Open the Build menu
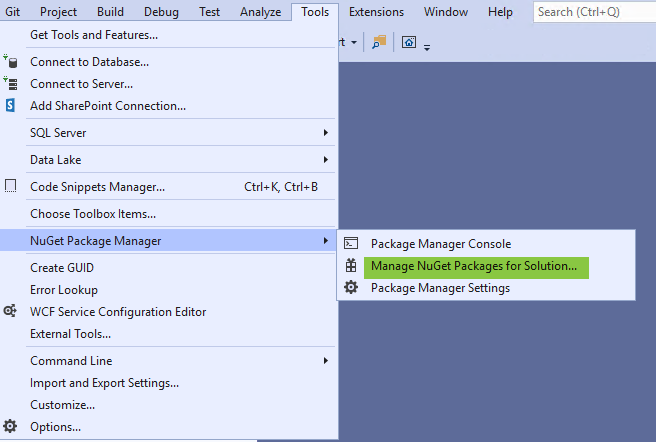 tap(110, 12)
